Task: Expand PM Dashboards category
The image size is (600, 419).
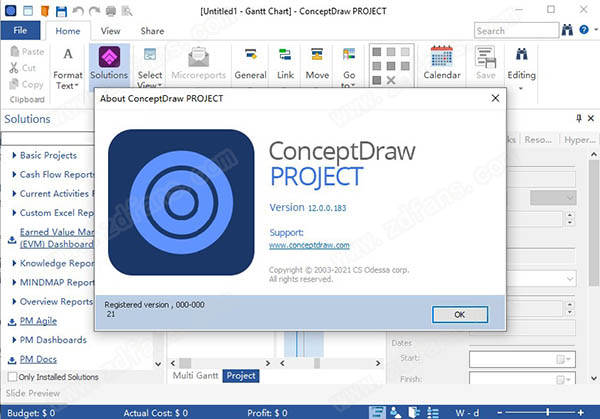Action: coord(14,339)
